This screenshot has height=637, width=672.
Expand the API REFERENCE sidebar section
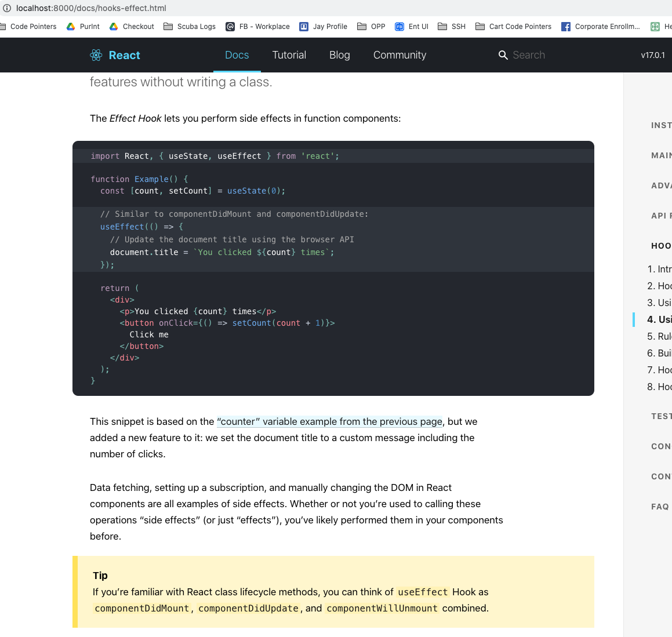(662, 216)
